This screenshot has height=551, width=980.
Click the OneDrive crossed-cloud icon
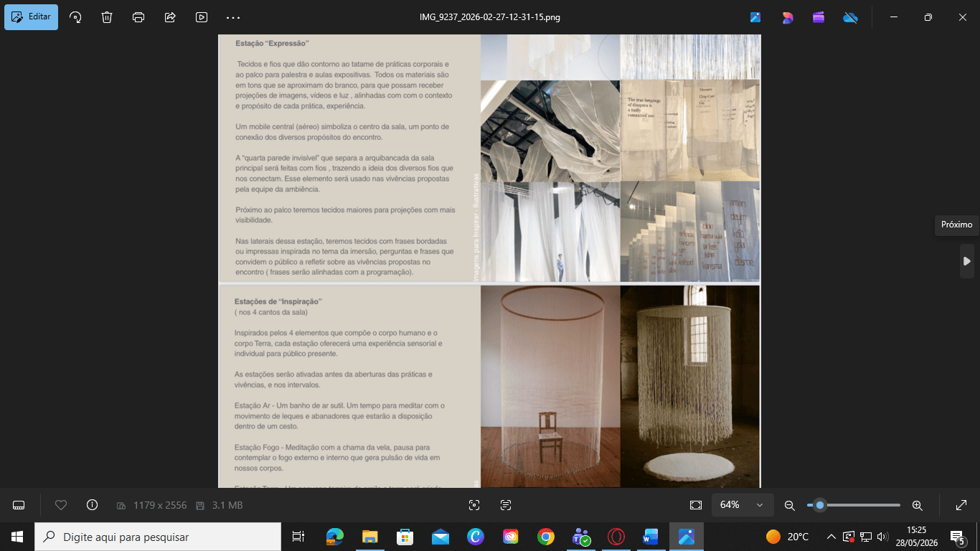(x=850, y=17)
